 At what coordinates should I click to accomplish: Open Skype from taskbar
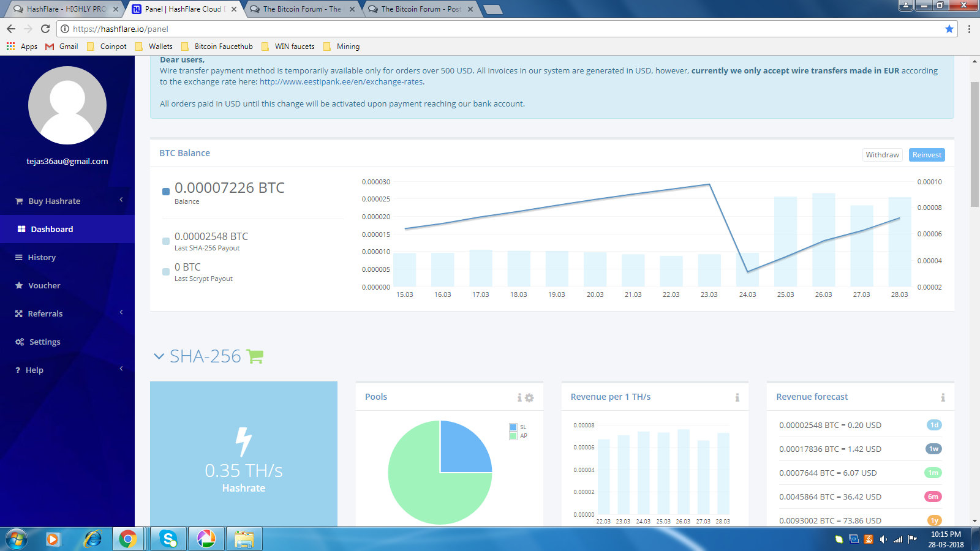(167, 539)
